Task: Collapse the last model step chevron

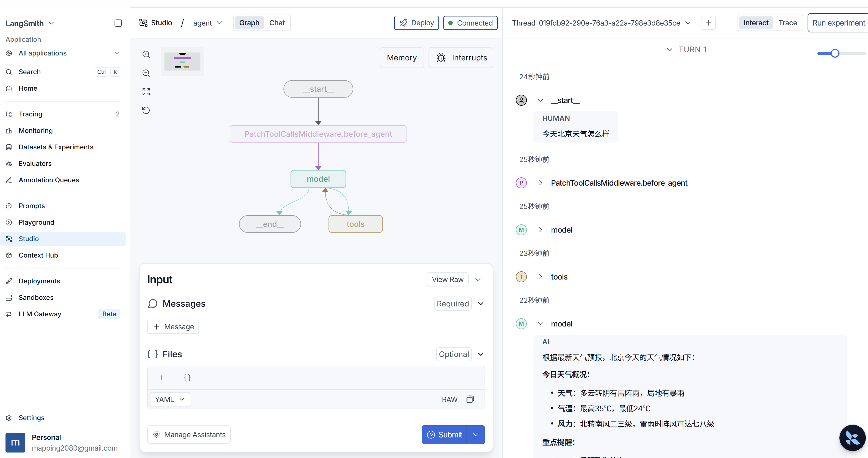Action: coord(541,324)
